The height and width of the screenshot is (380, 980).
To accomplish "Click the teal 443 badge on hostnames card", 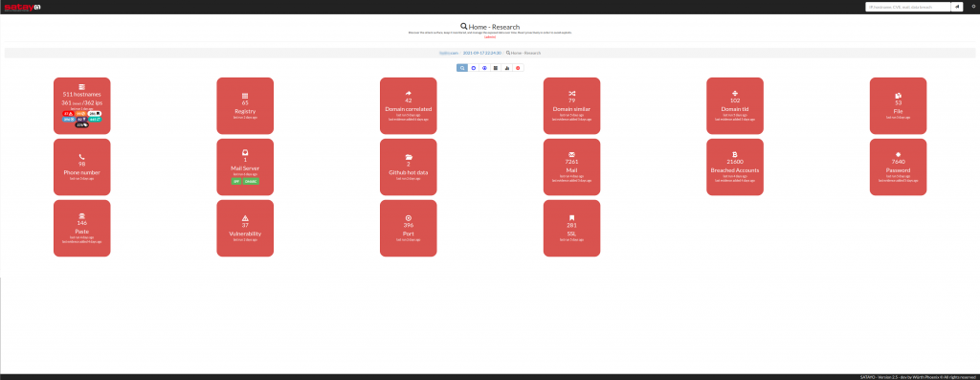I will pos(95,120).
